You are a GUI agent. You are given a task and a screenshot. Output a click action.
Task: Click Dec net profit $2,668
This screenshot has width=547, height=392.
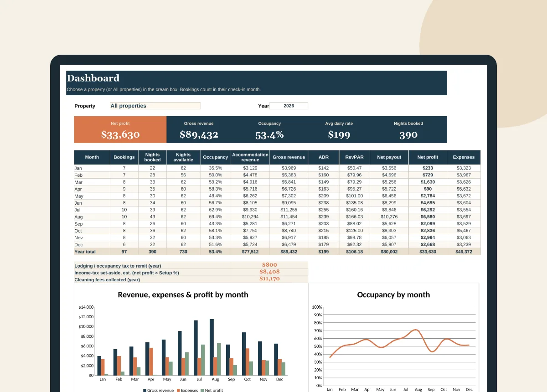click(x=428, y=244)
